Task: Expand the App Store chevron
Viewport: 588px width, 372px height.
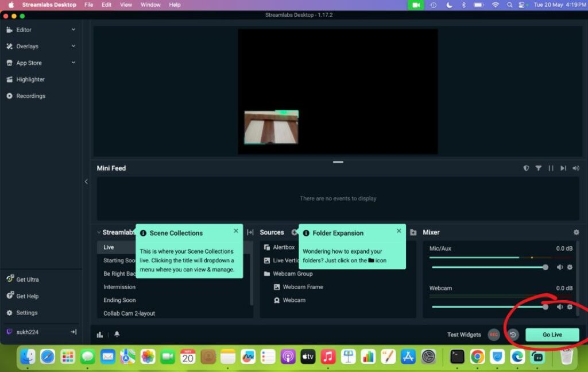Action: (73, 62)
